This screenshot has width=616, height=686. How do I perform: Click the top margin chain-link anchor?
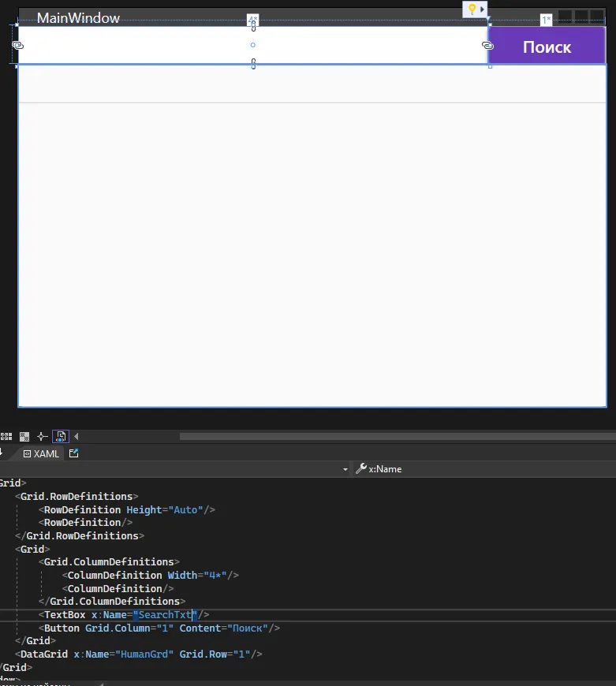pos(253,27)
